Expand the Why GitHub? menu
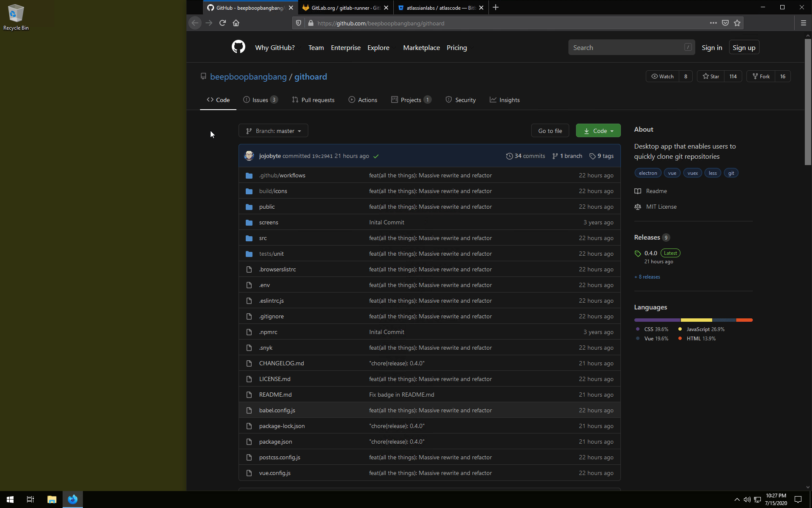 [x=275, y=48]
